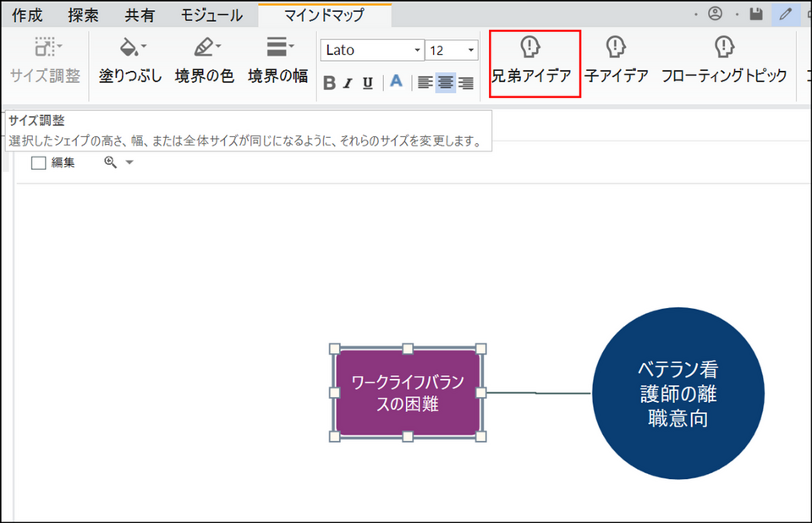The height and width of the screenshot is (523, 812).
Task: Align text to the left
Action: click(x=425, y=83)
